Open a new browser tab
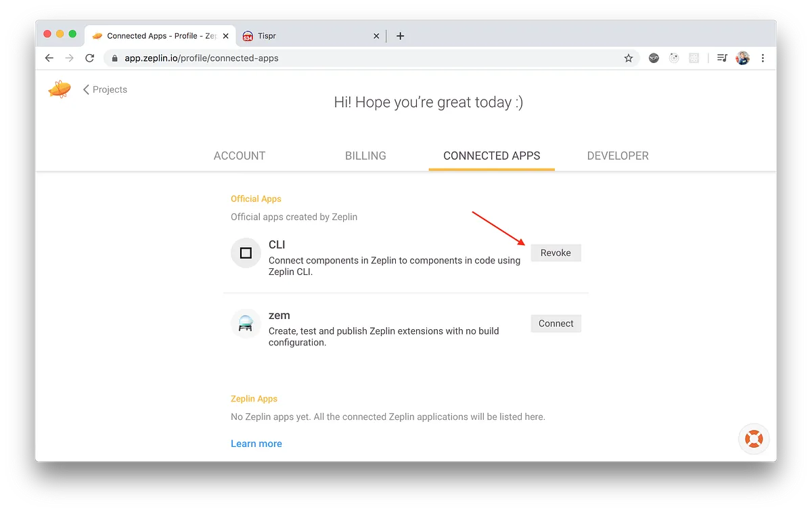812x512 pixels. pyautogui.click(x=400, y=36)
